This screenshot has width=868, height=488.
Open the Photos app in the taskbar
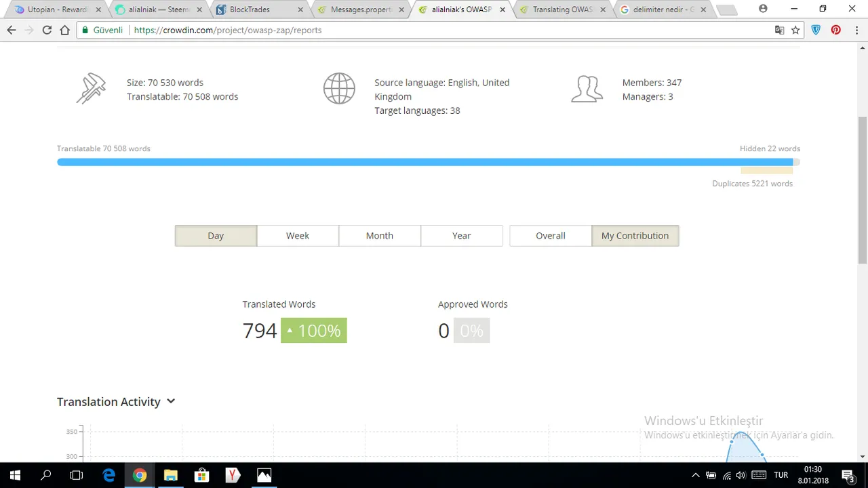click(x=264, y=475)
